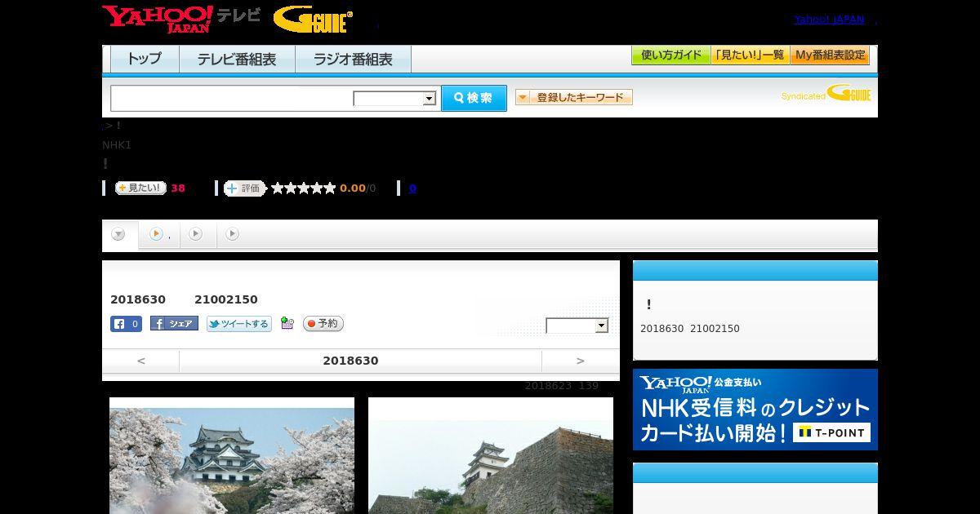Select the gray down-arrow sub-tab
980x514 pixels.
[118, 234]
